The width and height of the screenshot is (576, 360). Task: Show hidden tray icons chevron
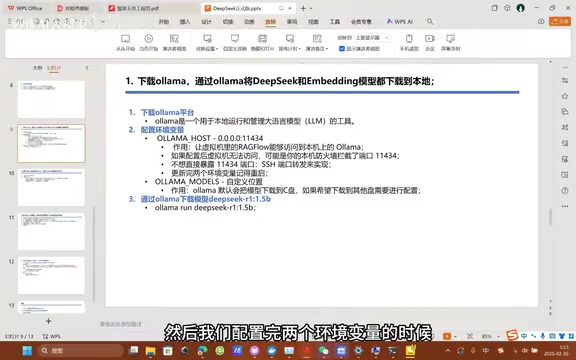[448, 350]
